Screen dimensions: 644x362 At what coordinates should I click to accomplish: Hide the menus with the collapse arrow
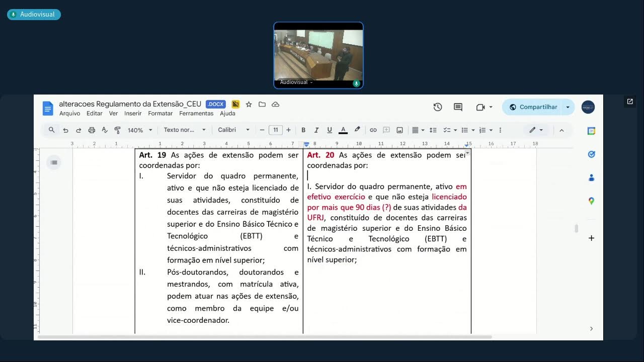coord(561,130)
